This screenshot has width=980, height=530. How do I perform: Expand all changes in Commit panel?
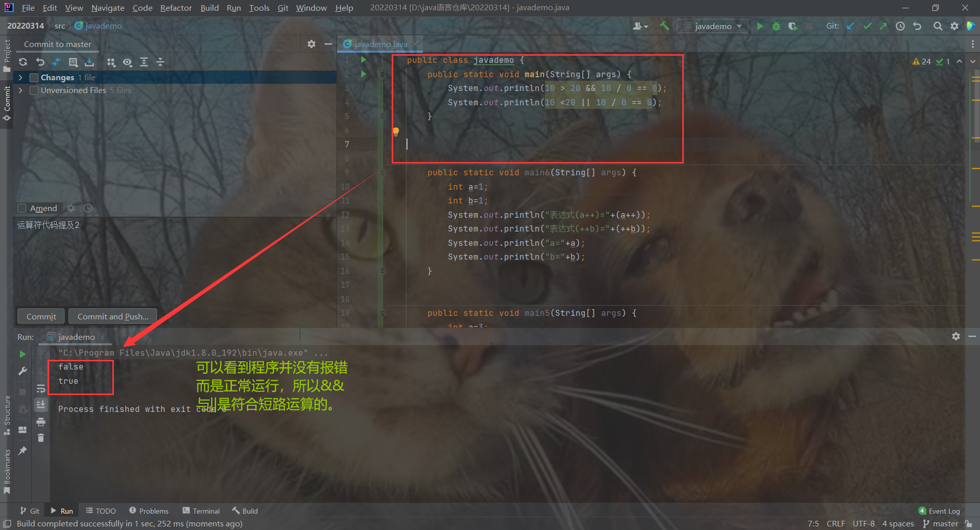coord(144,62)
